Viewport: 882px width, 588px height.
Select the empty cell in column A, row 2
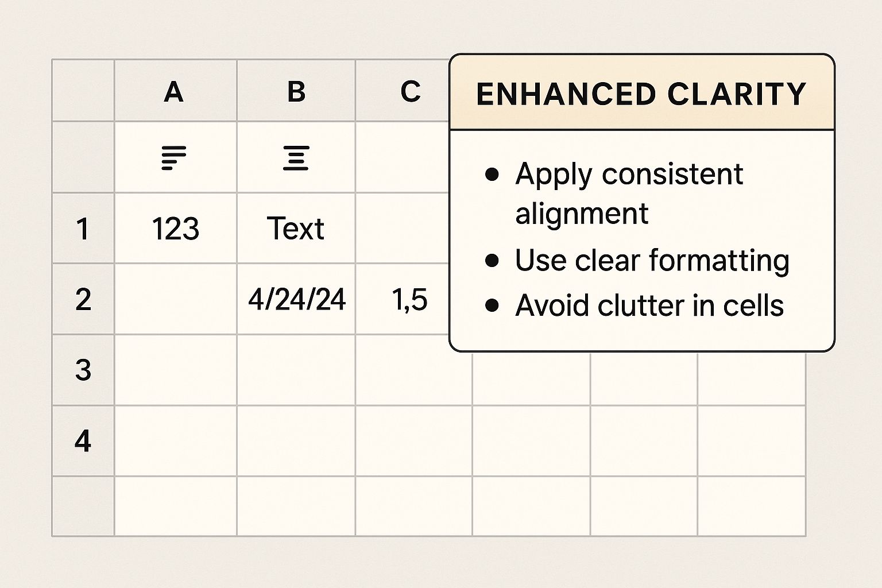point(176,299)
